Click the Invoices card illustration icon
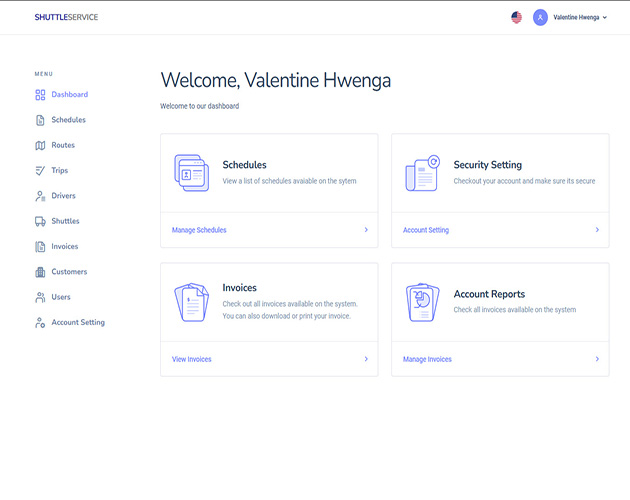The image size is (630, 500). (x=191, y=301)
